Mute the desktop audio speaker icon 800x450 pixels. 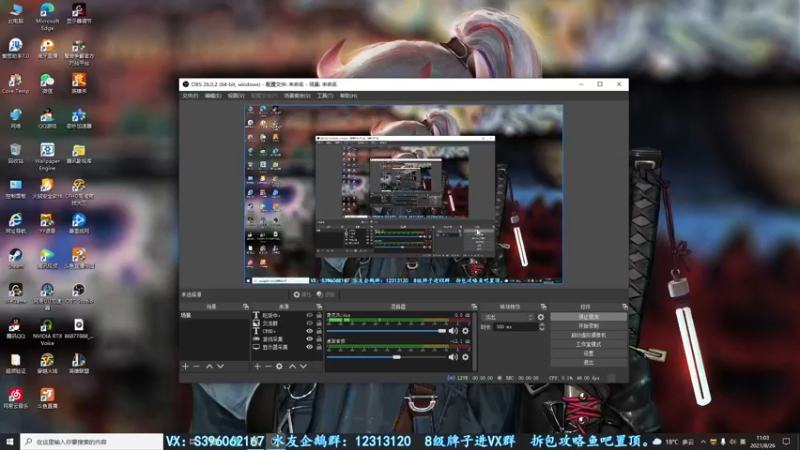point(453,357)
